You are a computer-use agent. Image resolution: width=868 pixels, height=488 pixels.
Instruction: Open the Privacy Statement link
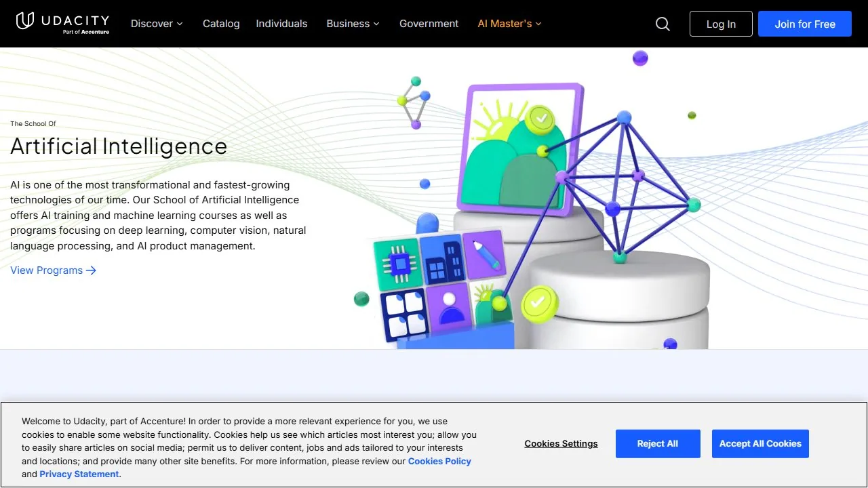(x=79, y=474)
